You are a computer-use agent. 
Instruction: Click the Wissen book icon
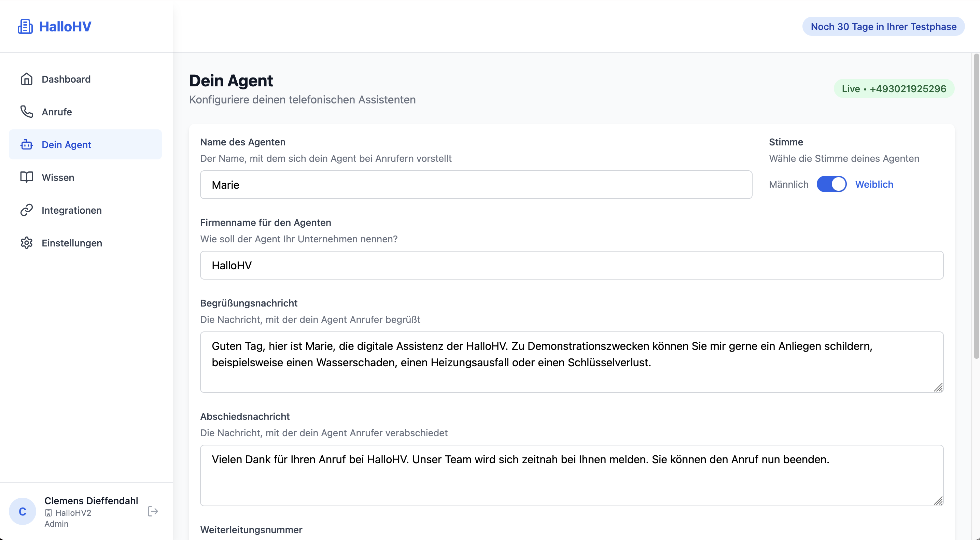pos(27,177)
